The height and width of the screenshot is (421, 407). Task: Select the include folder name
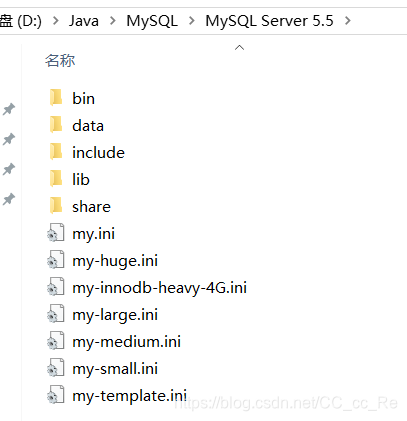(x=98, y=153)
